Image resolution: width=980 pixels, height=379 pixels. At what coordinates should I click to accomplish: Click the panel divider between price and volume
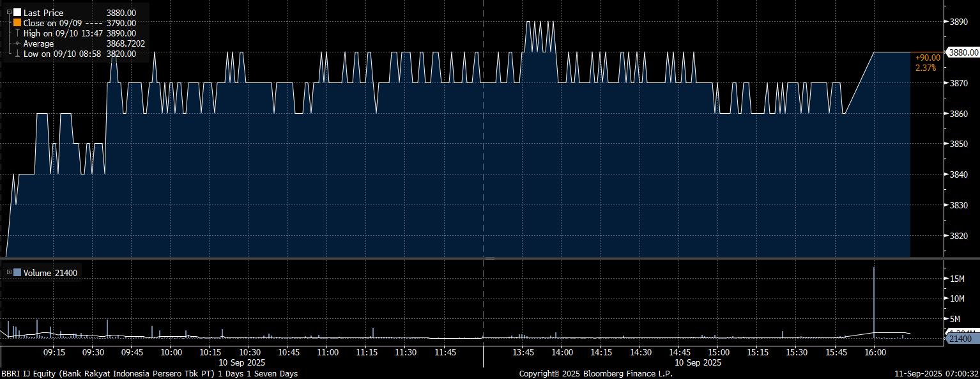coord(489,258)
